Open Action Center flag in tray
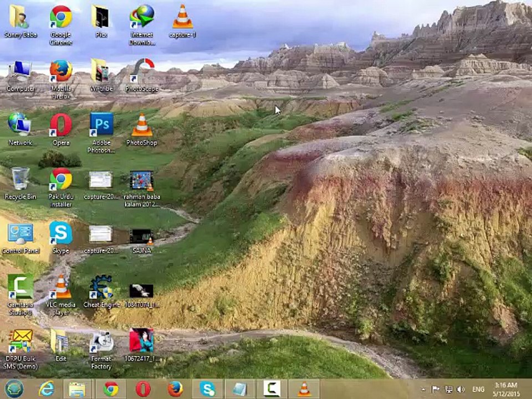The image size is (532, 399). click(436, 389)
